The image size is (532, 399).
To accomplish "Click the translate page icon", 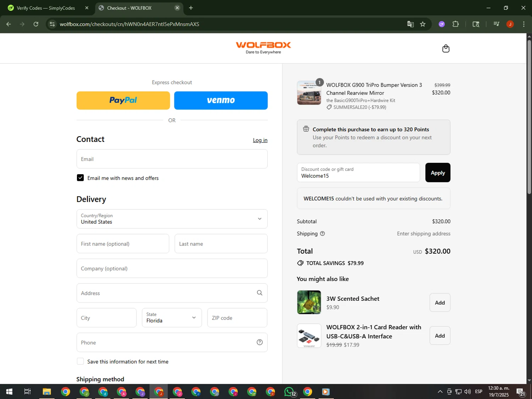I will coord(410,24).
